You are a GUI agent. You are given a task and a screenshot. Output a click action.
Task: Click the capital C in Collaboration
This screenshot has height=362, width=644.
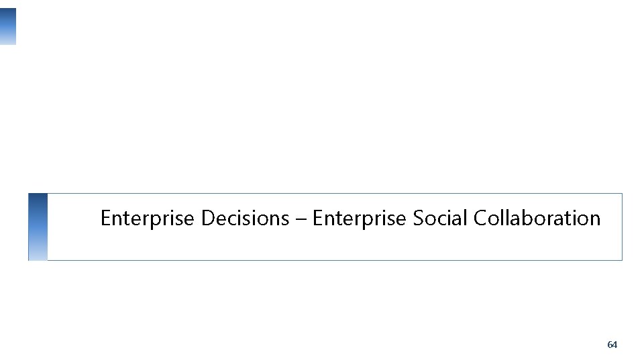[x=480, y=218]
